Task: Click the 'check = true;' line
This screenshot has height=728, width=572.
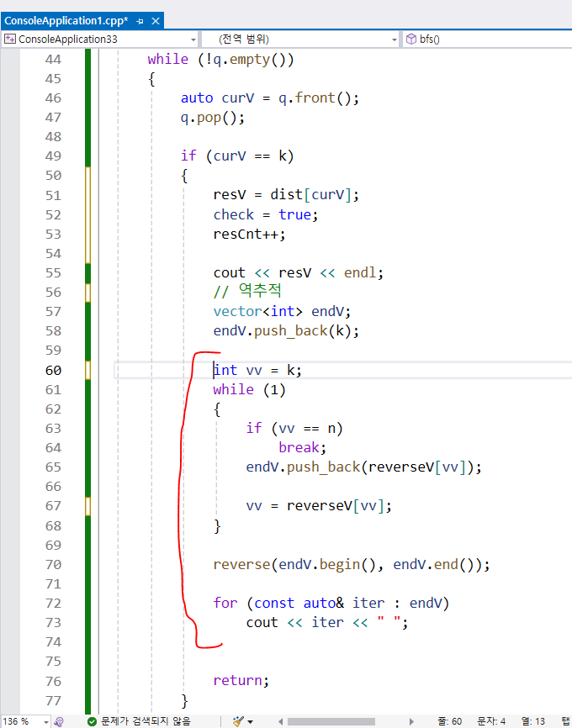Action: coord(266,215)
